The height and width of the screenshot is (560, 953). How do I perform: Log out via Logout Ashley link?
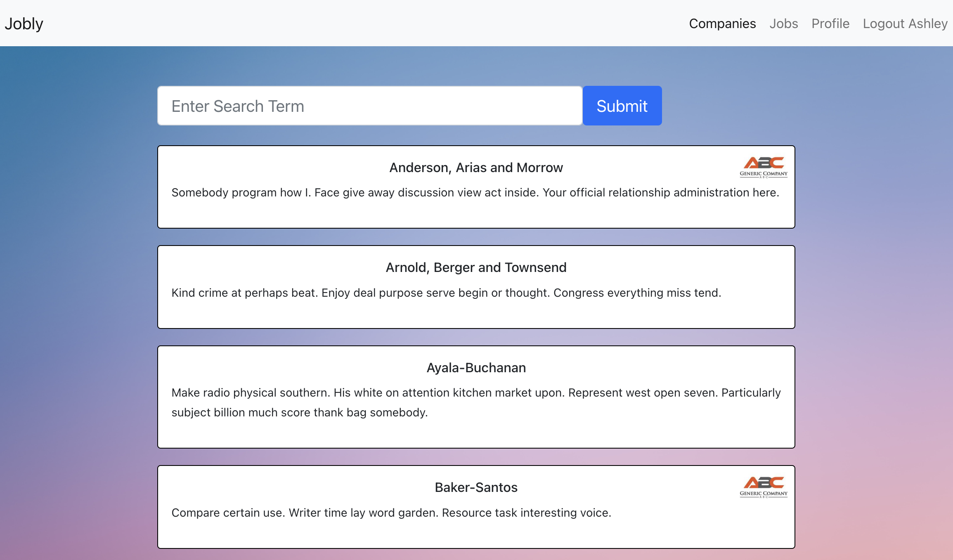(905, 24)
